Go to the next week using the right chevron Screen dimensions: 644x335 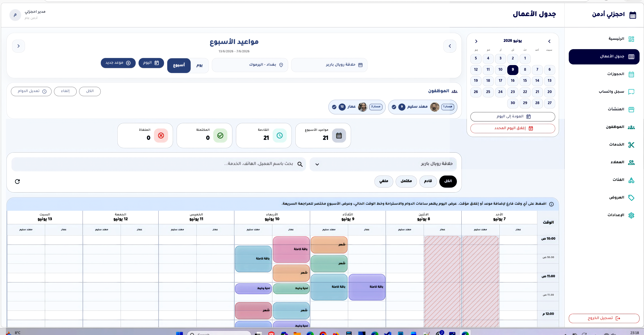coord(18,46)
